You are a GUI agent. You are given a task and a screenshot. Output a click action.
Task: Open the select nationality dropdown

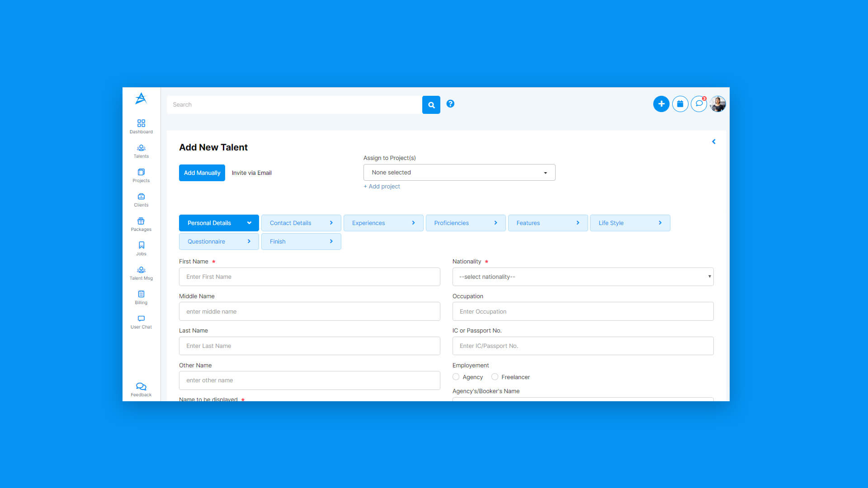click(x=582, y=277)
